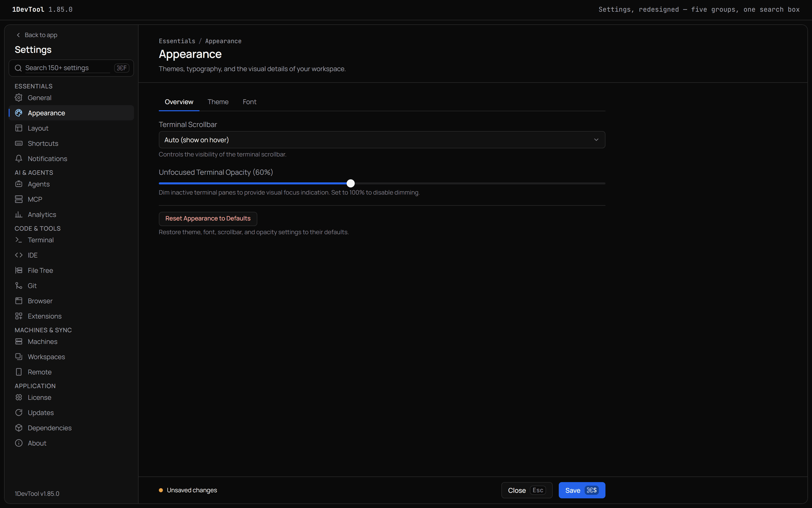This screenshot has width=812, height=508.
Task: Click the IDE code brackets icon
Action: coord(19,255)
